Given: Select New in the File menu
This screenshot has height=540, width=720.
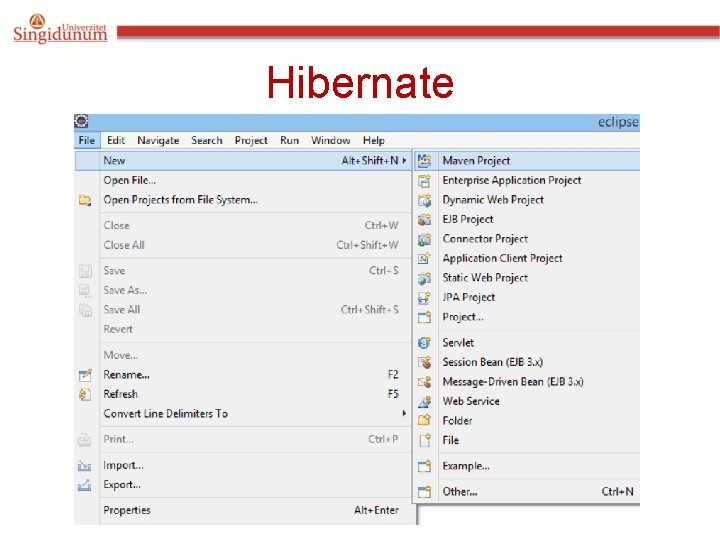Looking at the screenshot, I should [x=242, y=161].
